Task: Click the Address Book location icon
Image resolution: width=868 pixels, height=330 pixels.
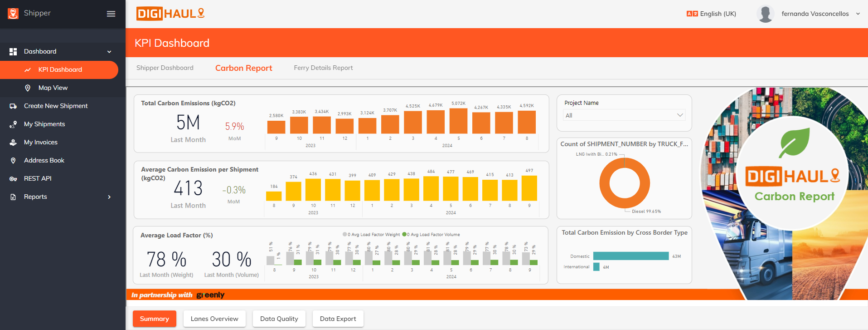Action: [13, 161]
